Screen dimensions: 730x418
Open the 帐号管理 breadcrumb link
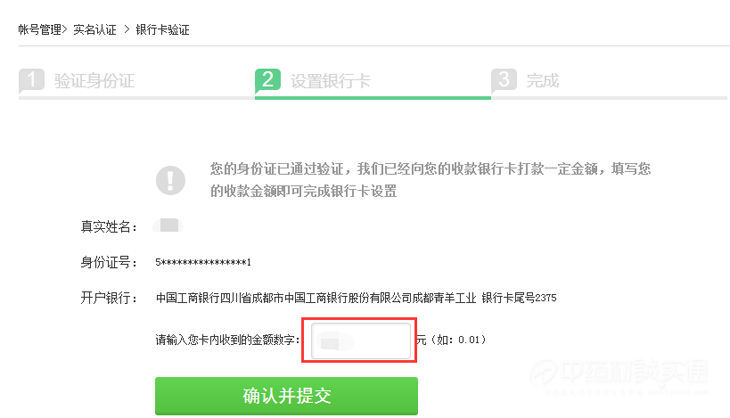coord(40,30)
